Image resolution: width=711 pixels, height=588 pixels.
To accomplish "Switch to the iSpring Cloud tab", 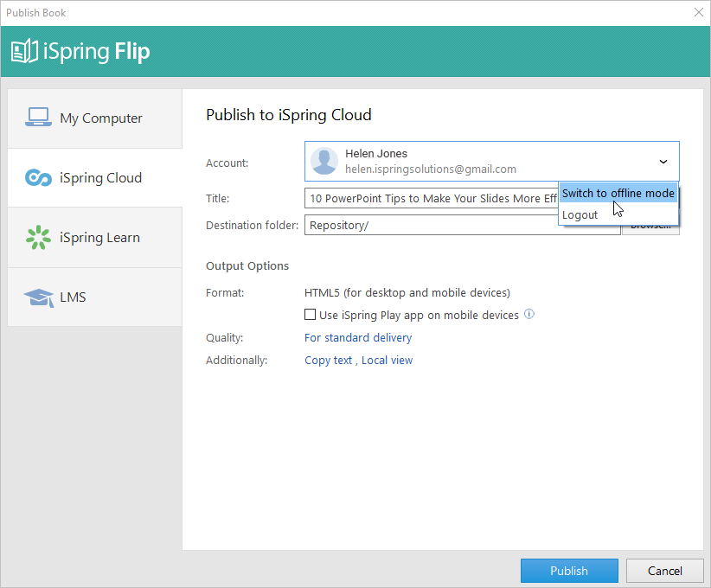I will [x=95, y=178].
